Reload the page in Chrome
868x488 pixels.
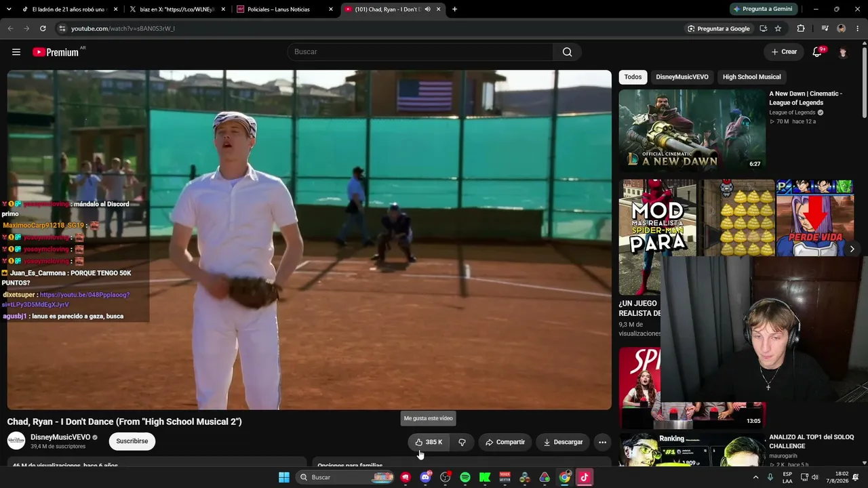43,28
